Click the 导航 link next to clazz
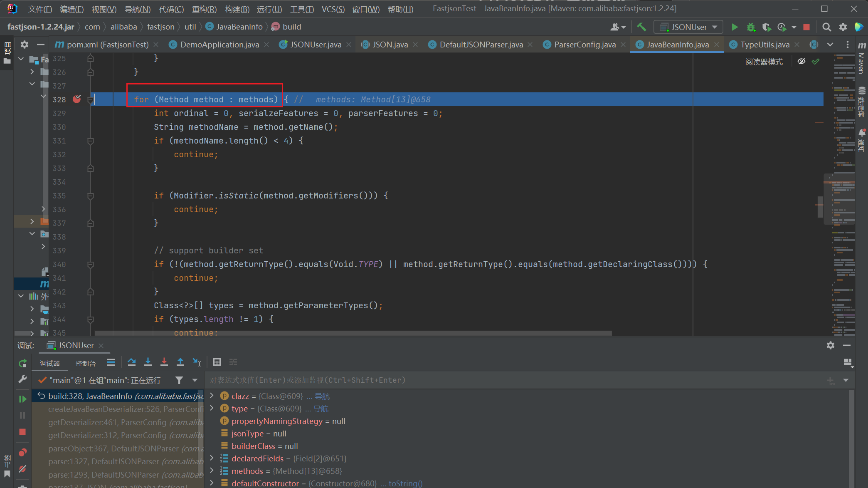The image size is (868, 488). (x=322, y=396)
